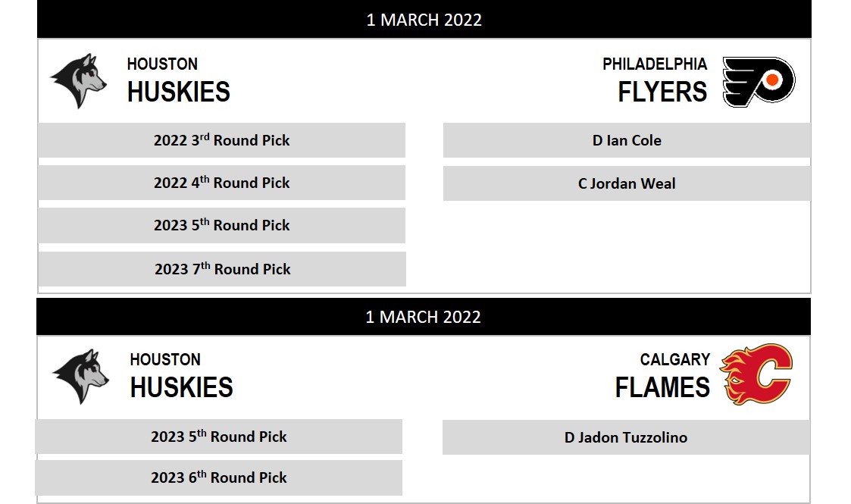851x504 pixels.
Task: Select the Houston Huskies name in the Flyers trade
Action: [179, 80]
